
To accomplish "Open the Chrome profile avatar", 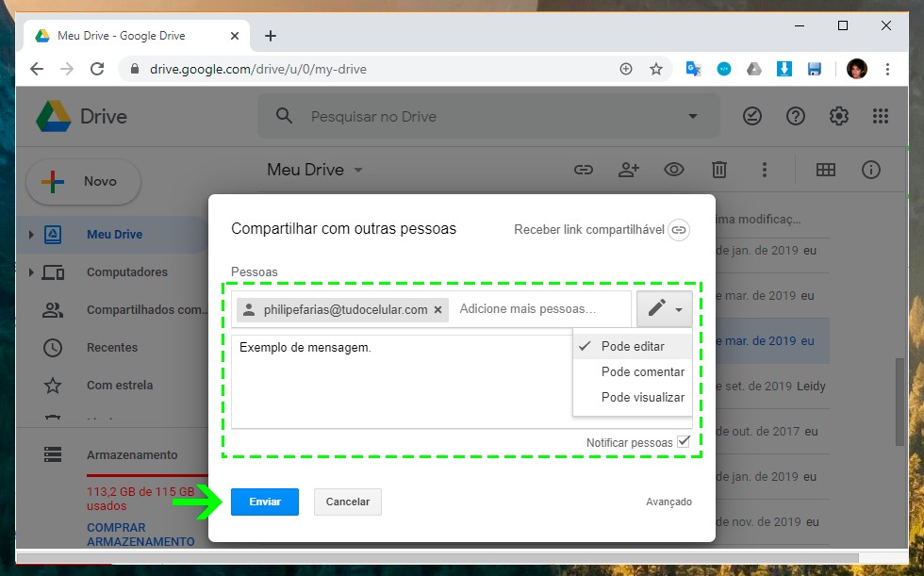I will coord(857,69).
